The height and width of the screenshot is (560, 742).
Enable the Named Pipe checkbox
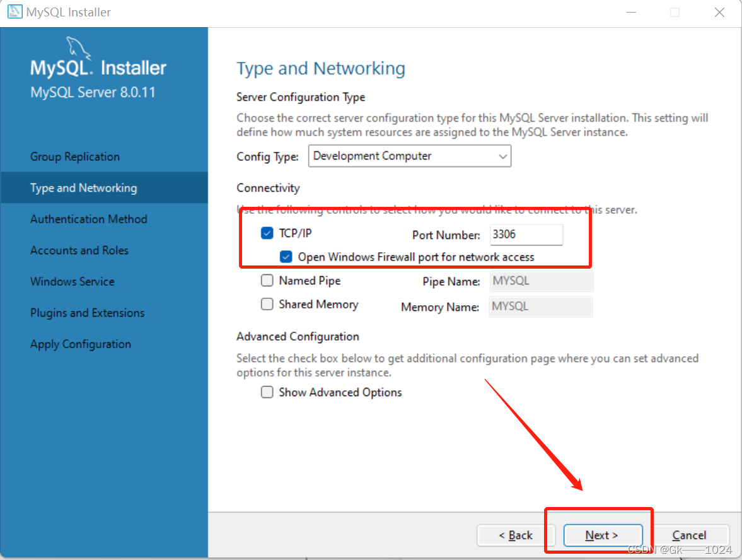(x=267, y=281)
